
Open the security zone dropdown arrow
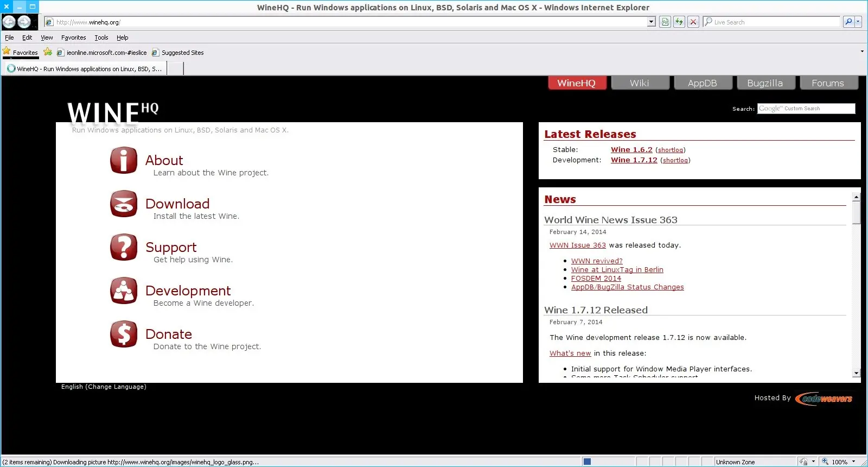pyautogui.click(x=813, y=462)
